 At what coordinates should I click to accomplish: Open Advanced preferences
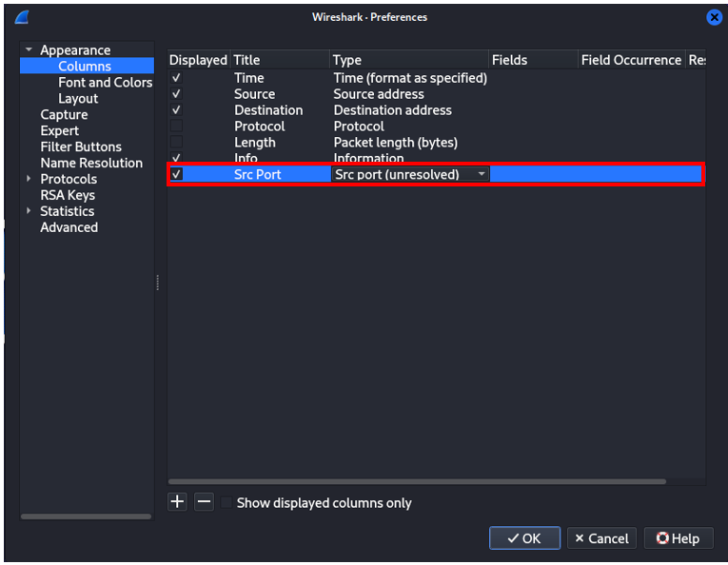[x=69, y=227]
